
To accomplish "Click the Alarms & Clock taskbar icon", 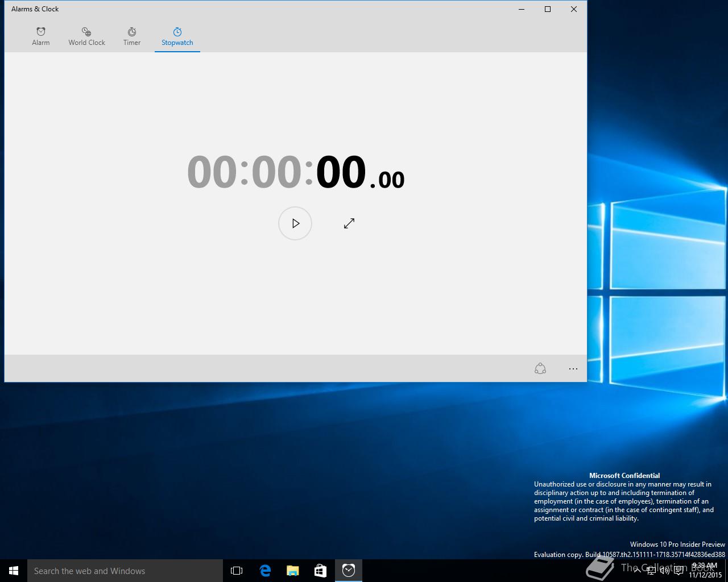I will (349, 571).
